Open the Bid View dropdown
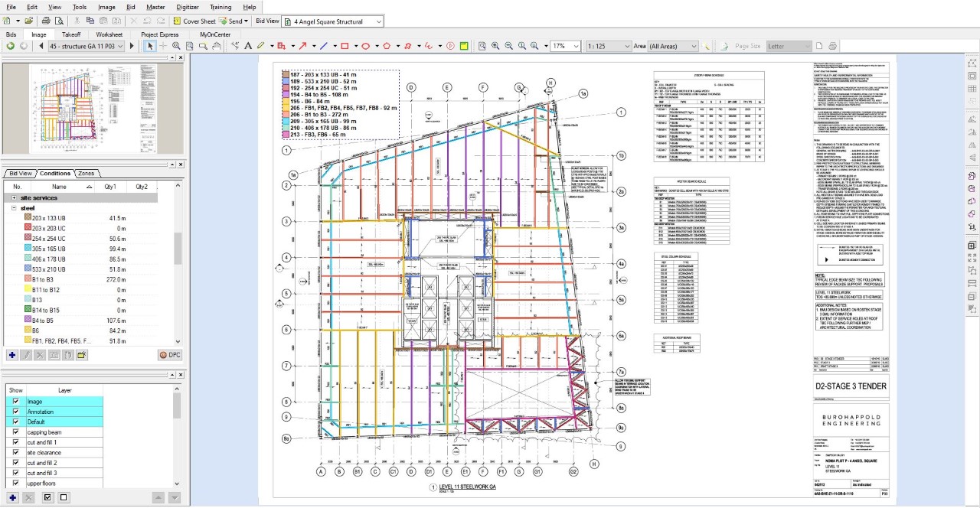 click(379, 22)
